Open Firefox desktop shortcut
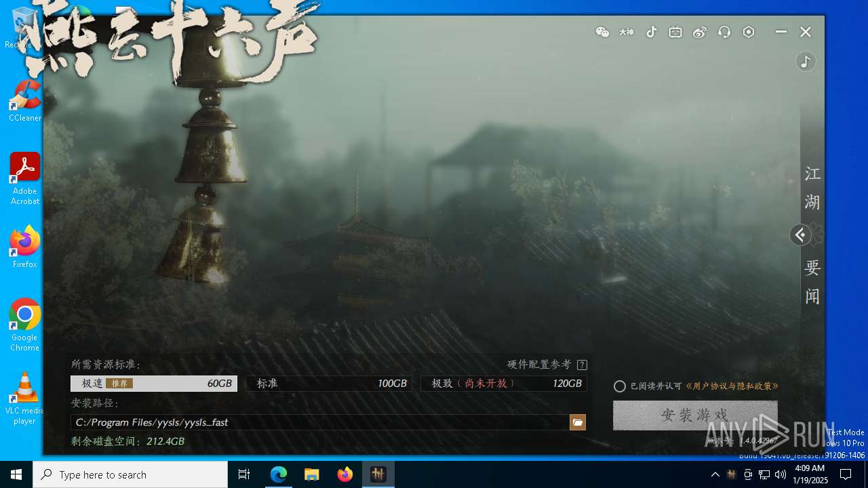The width and height of the screenshot is (868, 488). tap(24, 247)
